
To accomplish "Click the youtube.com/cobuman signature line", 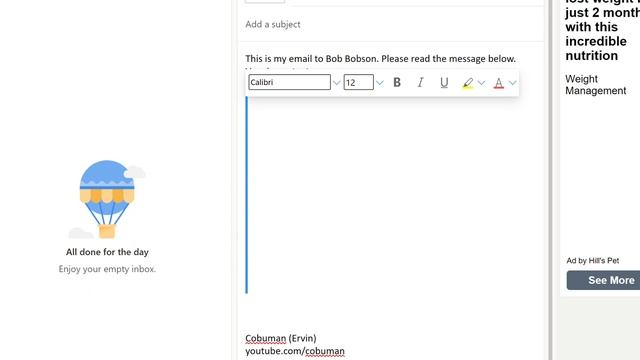I will (x=295, y=351).
